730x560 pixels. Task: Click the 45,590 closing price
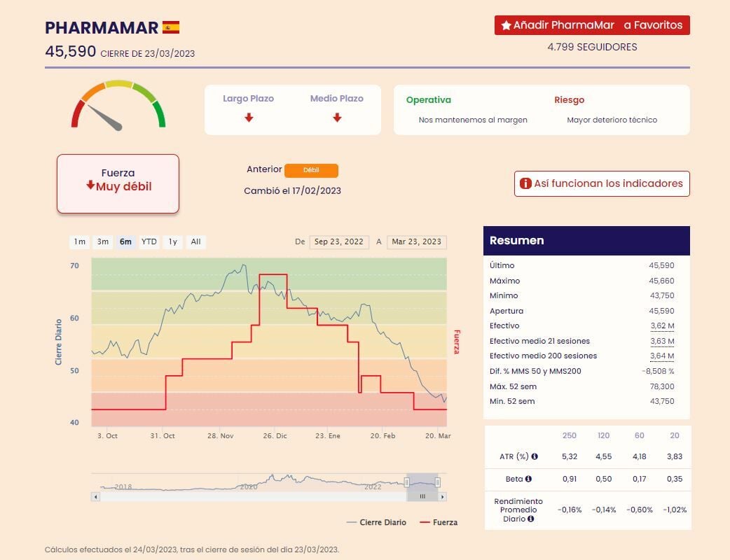point(70,51)
